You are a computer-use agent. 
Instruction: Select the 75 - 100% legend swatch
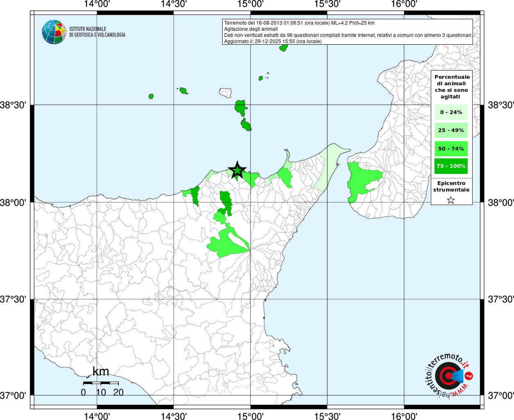451,166
